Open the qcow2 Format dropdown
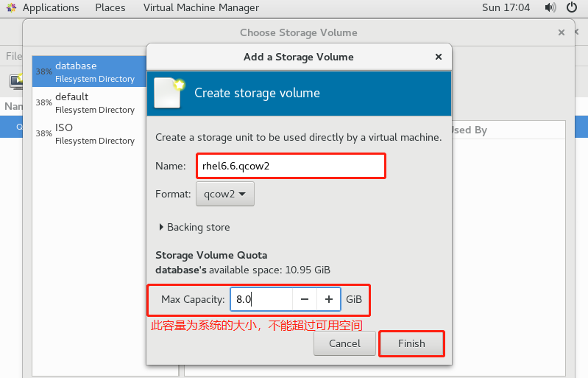This screenshot has height=378, width=588. click(225, 195)
